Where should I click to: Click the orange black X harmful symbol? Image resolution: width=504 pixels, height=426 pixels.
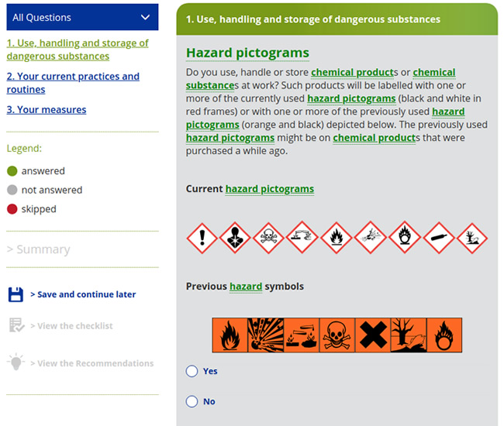pos(372,334)
